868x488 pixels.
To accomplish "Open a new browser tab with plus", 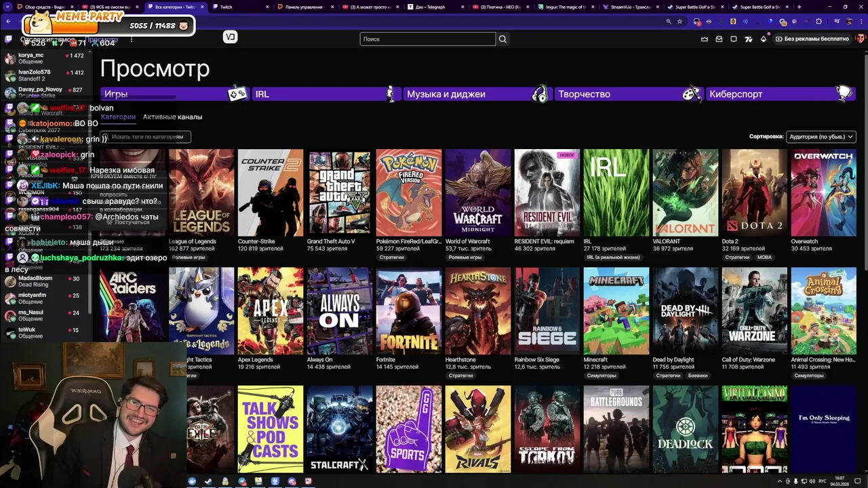I will coord(800,7).
